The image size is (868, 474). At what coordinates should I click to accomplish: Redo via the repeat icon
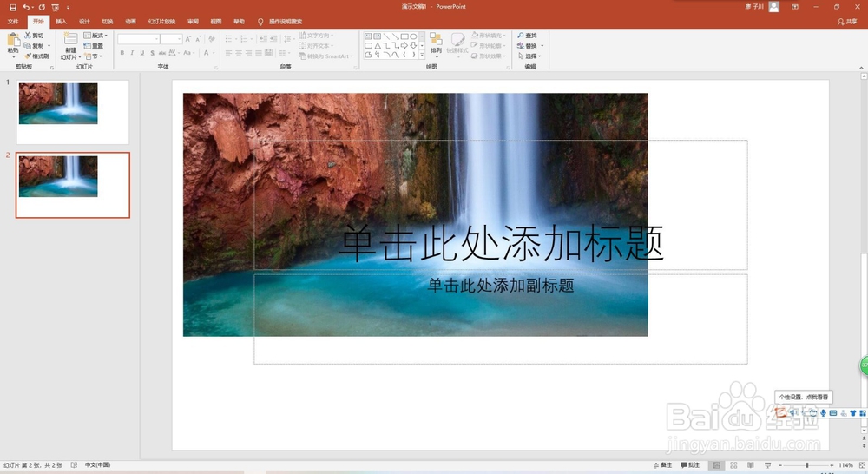click(42, 7)
